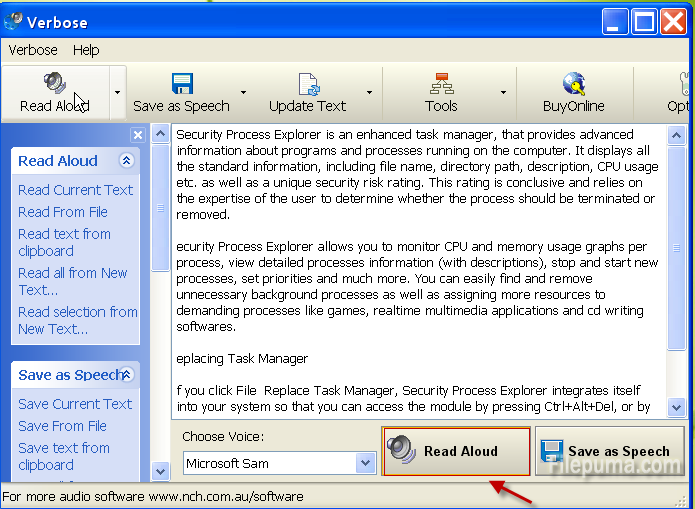Click the Save as Speech floppy icon
This screenshot has height=509, width=695.
[181, 84]
